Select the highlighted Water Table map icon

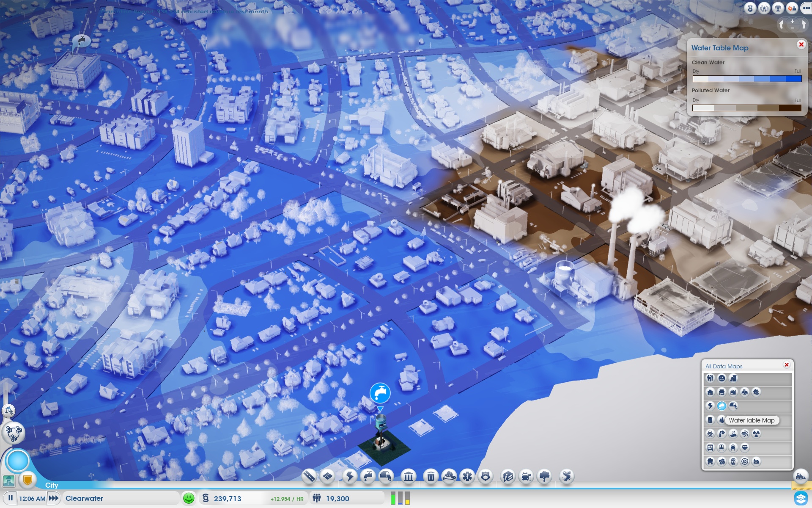pyautogui.click(x=721, y=406)
